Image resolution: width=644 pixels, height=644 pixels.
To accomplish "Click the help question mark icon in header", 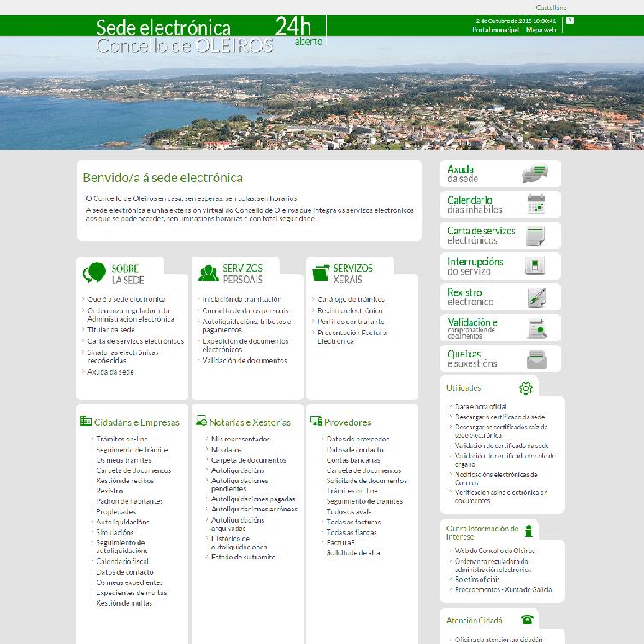I will tap(570, 20).
